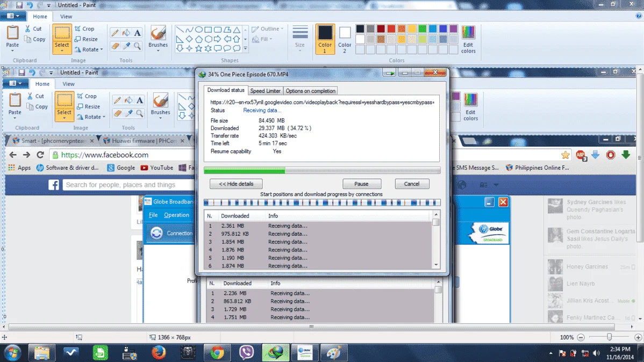
Task: Click the Paint zoom slider handle
Action: pyautogui.click(x=610, y=337)
